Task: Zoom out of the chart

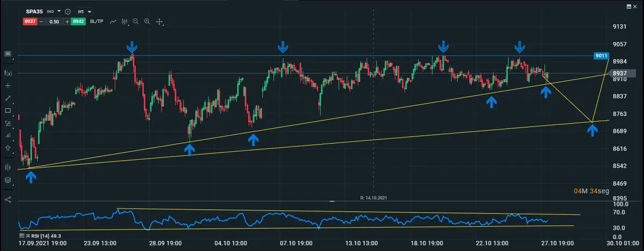Action: (136, 21)
